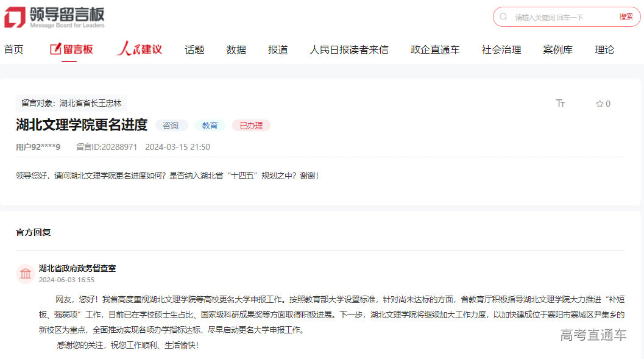This screenshot has height=359, width=644.
Task: Click the government building icon beside 湖北省政府政务督查室
Action: [x=25, y=274]
